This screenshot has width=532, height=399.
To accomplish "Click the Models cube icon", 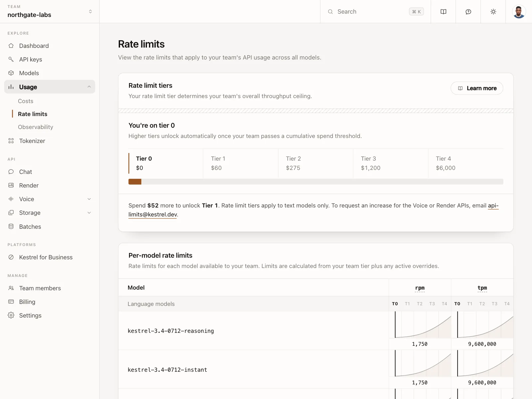I will point(11,73).
